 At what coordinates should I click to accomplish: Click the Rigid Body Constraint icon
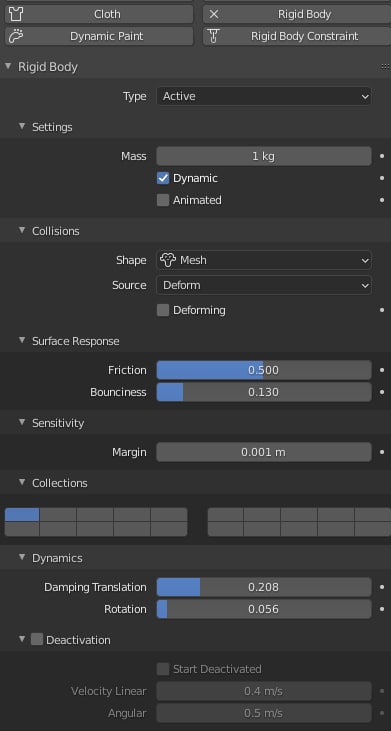pos(213,36)
